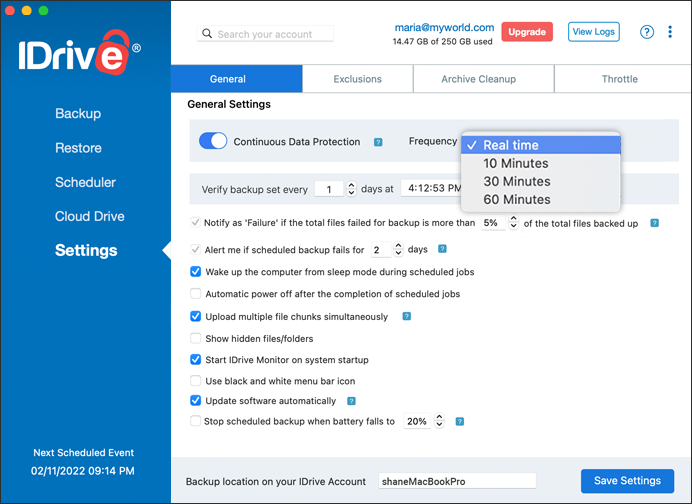Choose 30 Minutes from frequency list
This screenshot has width=692, height=504.
click(541, 181)
